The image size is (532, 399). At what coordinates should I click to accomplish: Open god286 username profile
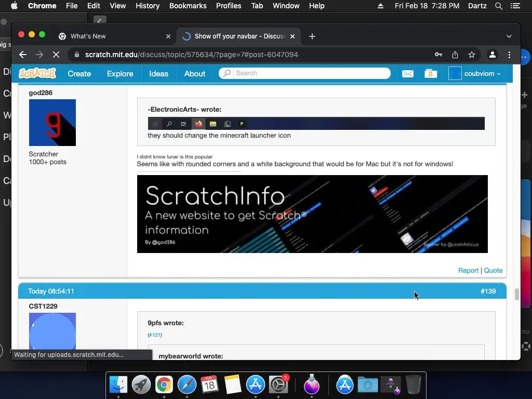coord(41,92)
